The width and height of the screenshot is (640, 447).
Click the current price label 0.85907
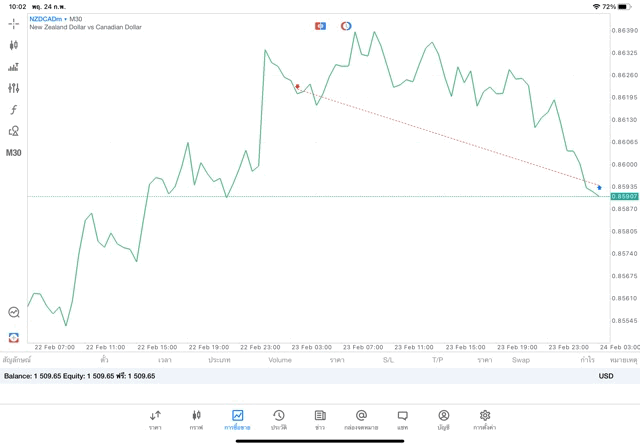point(625,197)
